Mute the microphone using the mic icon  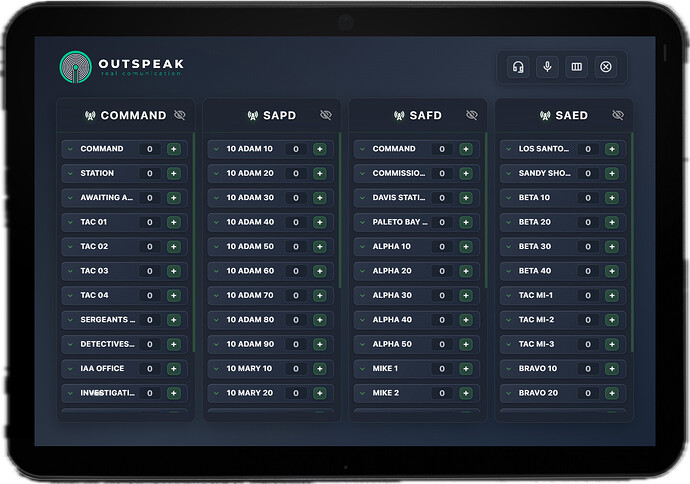[x=547, y=67]
